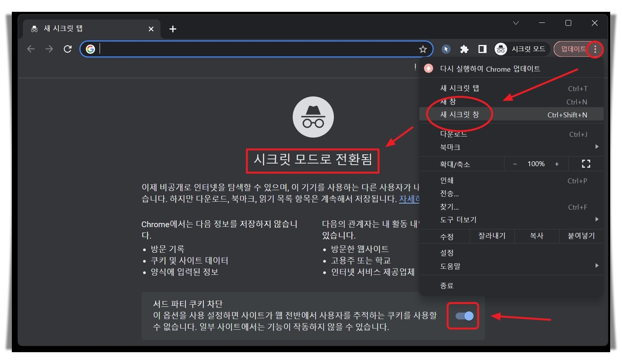
Task: Toggle the 서드 파티 쿠키 차단 switch
Action: [x=464, y=316]
